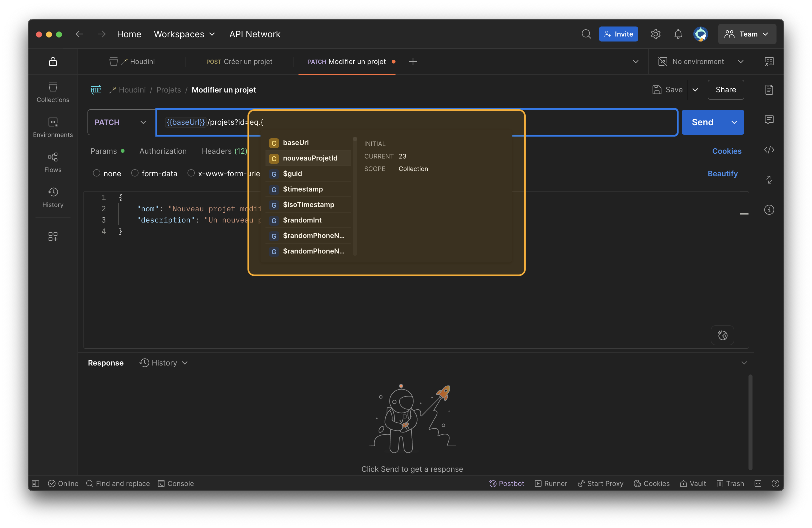Open the Collections sidebar panel
812x528 pixels.
(53, 92)
